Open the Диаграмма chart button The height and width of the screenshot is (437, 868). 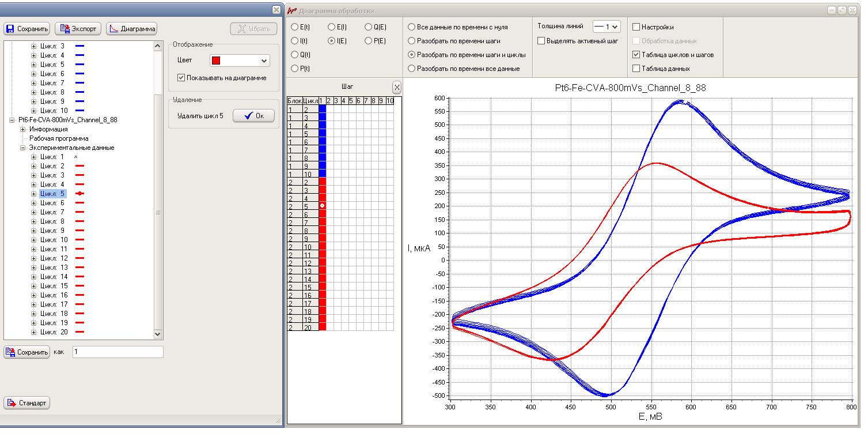point(131,29)
